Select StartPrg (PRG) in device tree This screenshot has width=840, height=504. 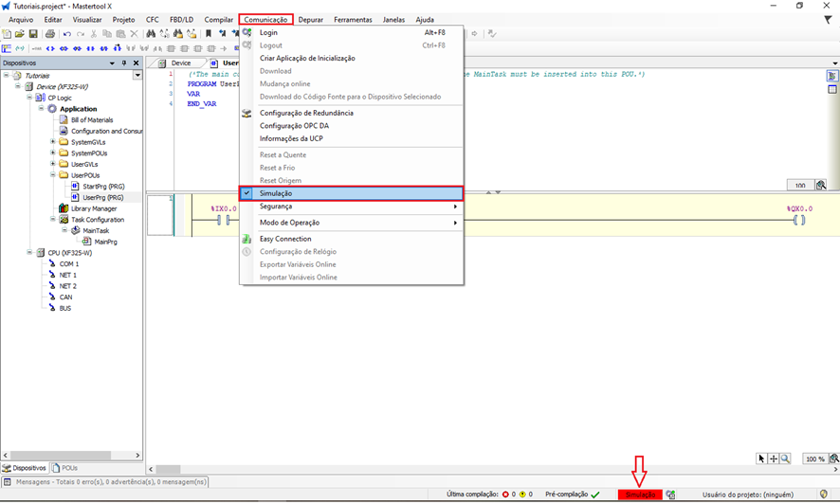tap(103, 187)
